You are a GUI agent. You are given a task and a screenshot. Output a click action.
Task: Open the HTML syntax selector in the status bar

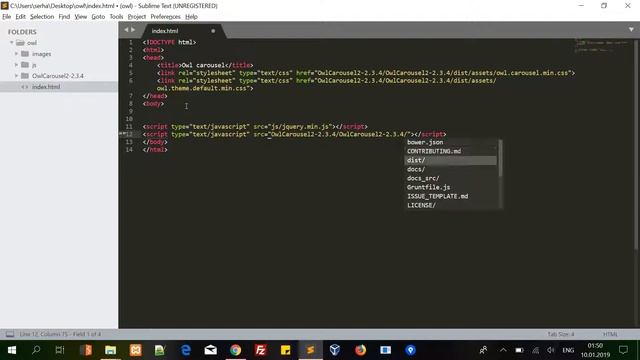(x=610, y=334)
